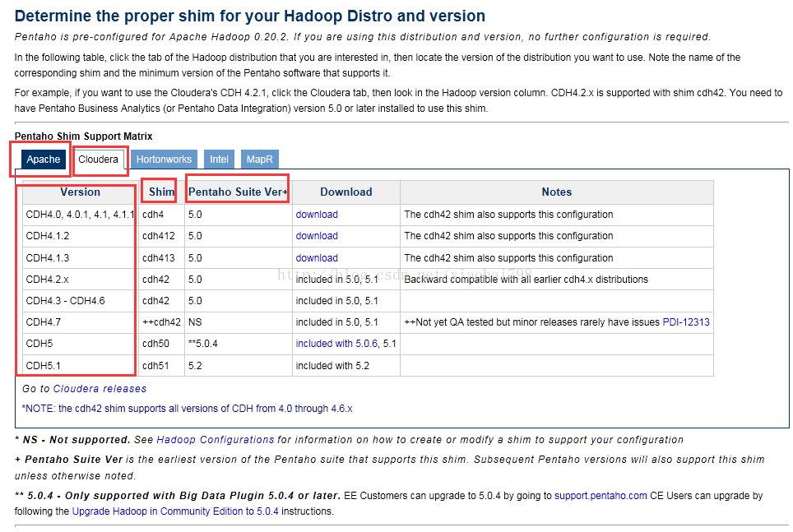The height and width of the screenshot is (532, 793).
Task: Select the 'CDH4.0, 4.0.1, 4.1, 4.1.1' cell
Action: (81, 215)
